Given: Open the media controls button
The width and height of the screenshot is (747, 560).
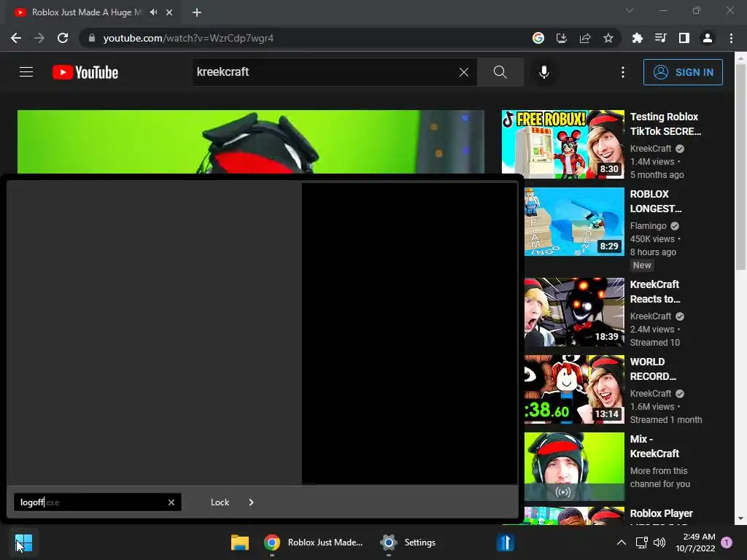Looking at the screenshot, I should [660, 38].
